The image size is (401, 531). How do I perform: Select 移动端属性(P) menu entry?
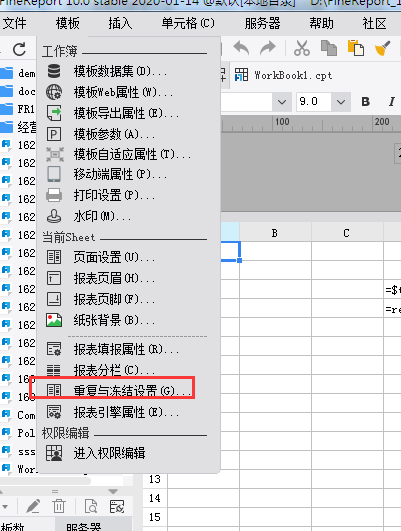click(120, 174)
